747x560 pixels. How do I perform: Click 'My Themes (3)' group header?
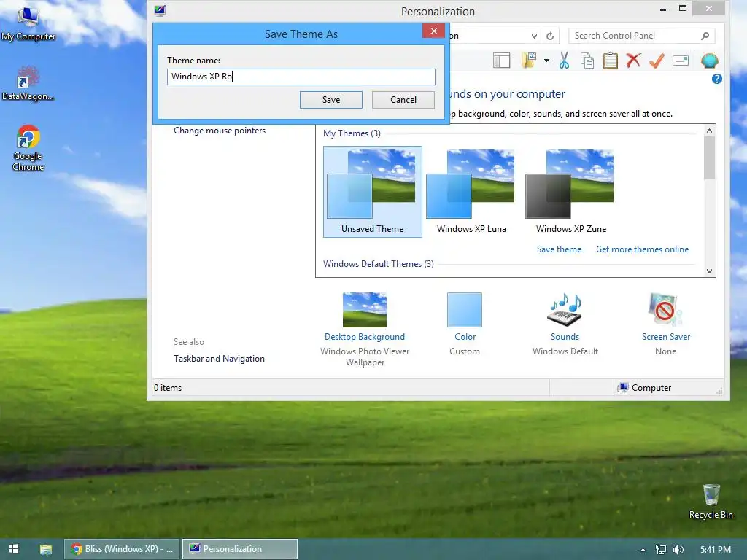352,133
